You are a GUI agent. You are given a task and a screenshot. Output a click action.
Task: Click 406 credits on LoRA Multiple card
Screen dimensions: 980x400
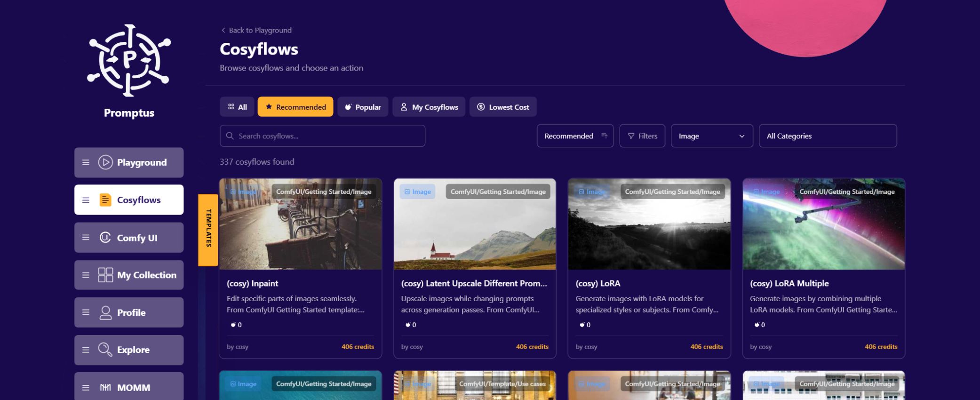(x=881, y=347)
